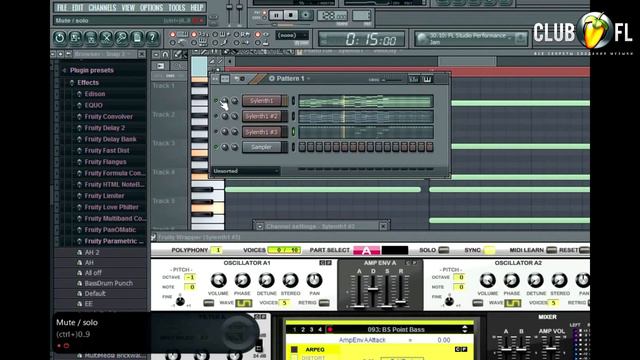The width and height of the screenshot is (640, 360).
Task: Click the clipboard shortcut icon
Action: (x=137, y=38)
